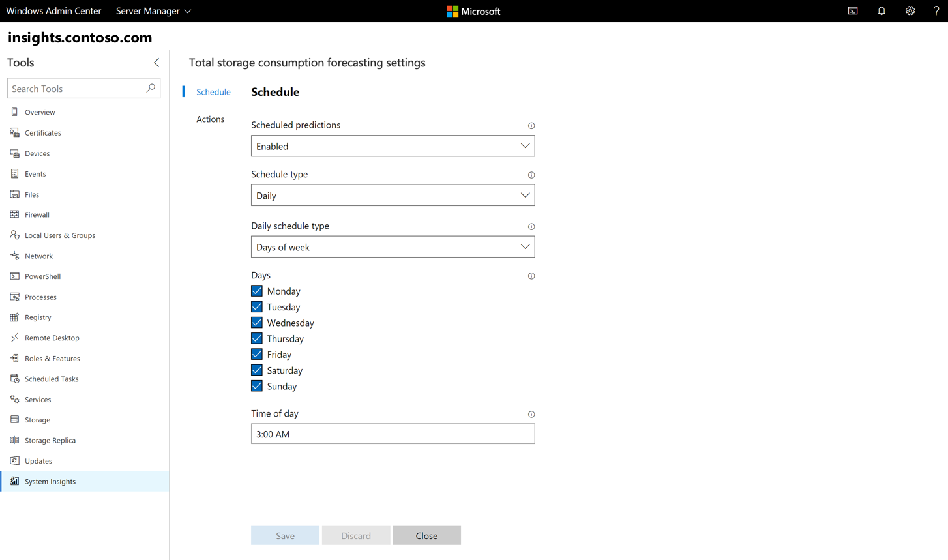
Task: Select the Scheduled Tasks tool
Action: click(50, 378)
